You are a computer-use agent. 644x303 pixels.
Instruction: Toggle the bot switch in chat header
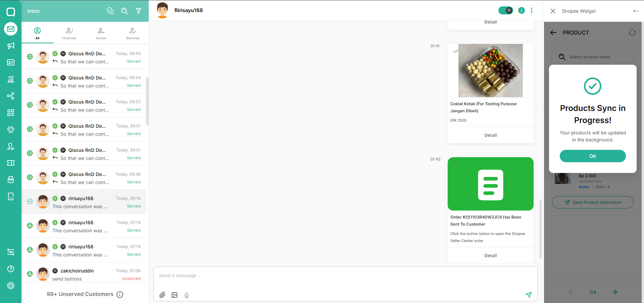pyautogui.click(x=506, y=10)
